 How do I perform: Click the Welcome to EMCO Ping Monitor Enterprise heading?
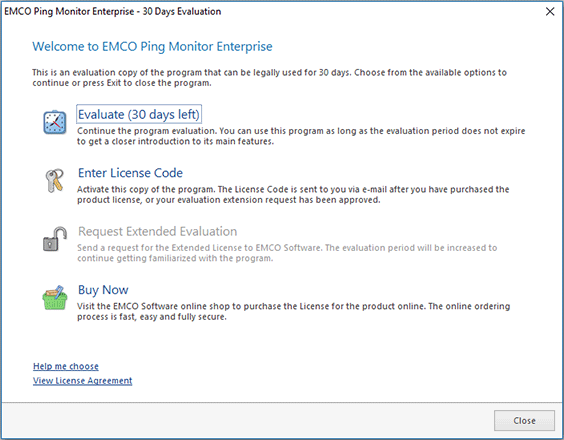tap(153, 46)
